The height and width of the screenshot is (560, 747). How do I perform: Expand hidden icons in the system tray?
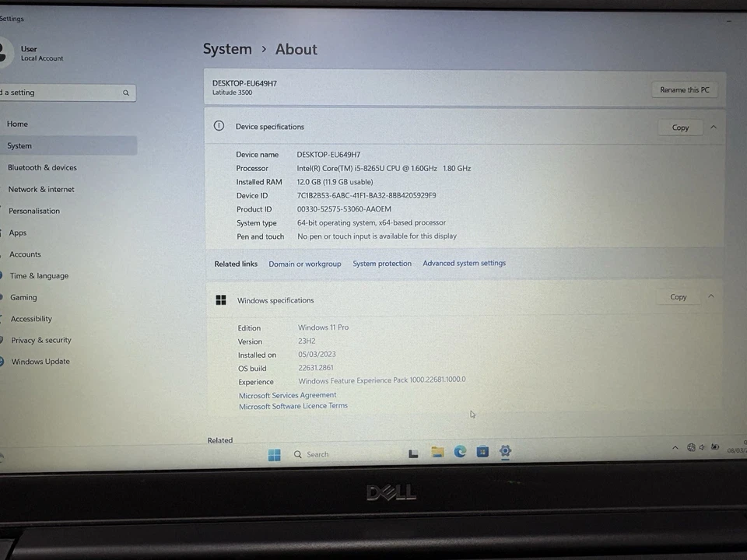pyautogui.click(x=675, y=448)
